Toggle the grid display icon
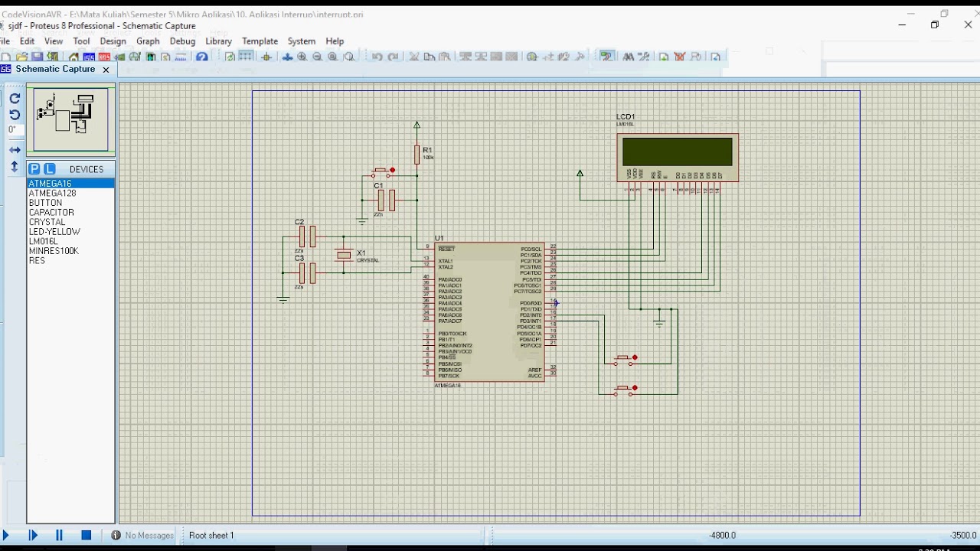Viewport: 980px width, 551px height. 246,57
